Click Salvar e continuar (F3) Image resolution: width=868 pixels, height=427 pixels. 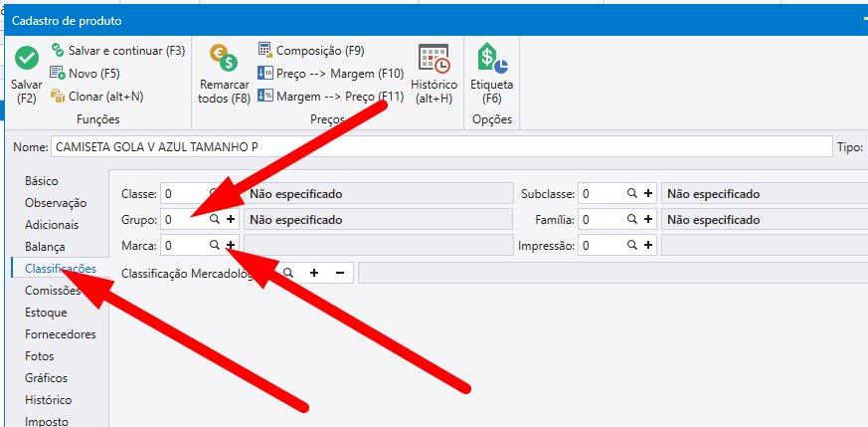point(117,50)
